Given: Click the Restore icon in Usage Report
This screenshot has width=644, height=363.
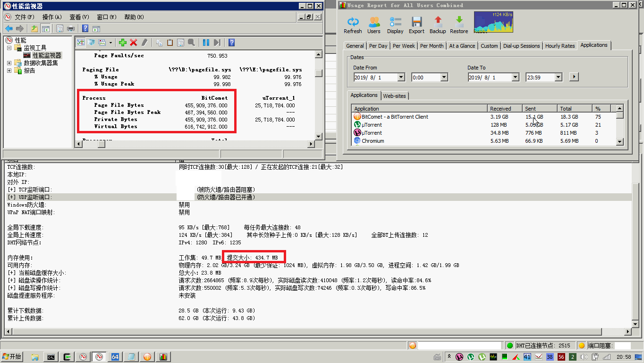Looking at the screenshot, I should [x=459, y=25].
